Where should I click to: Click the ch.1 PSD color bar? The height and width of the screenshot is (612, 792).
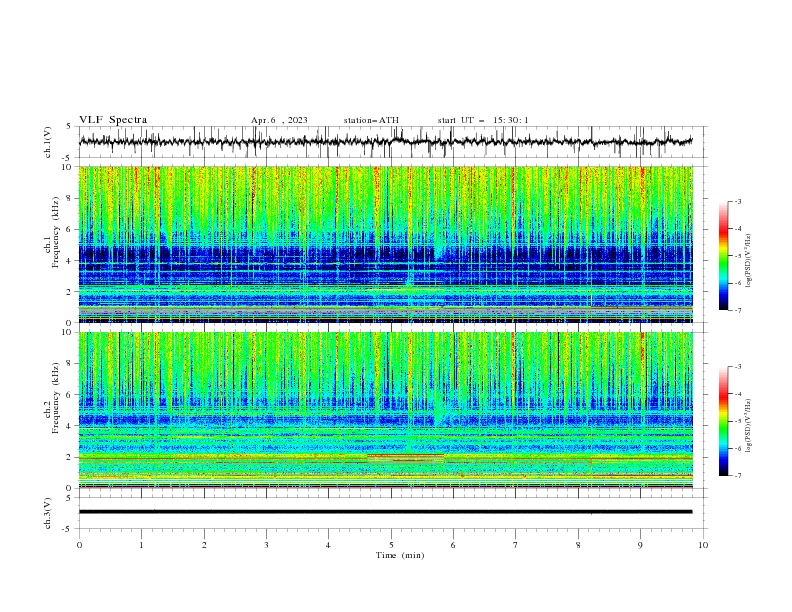pyautogui.click(x=723, y=256)
